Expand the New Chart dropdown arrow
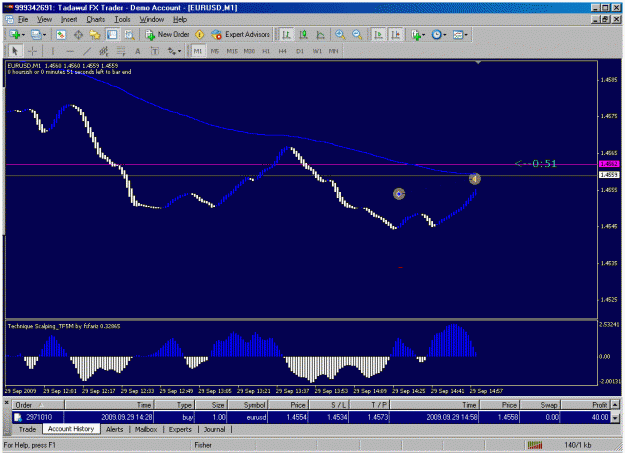 [x=24, y=35]
